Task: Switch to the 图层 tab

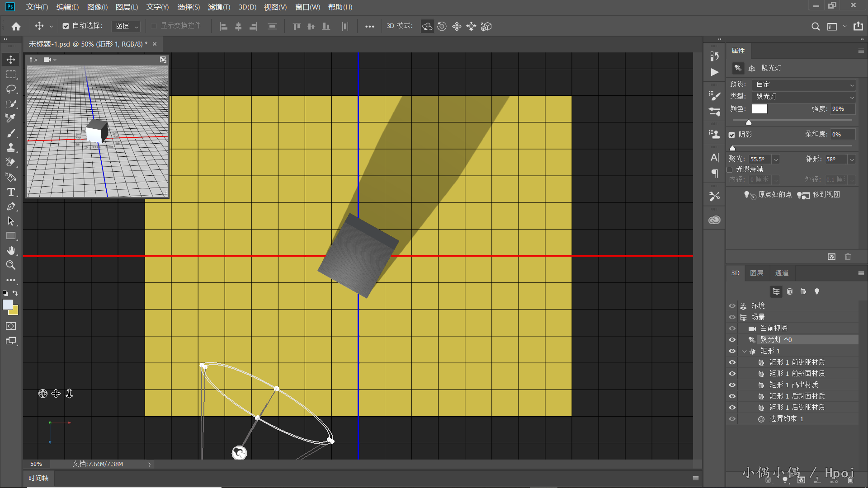Action: [756, 273]
